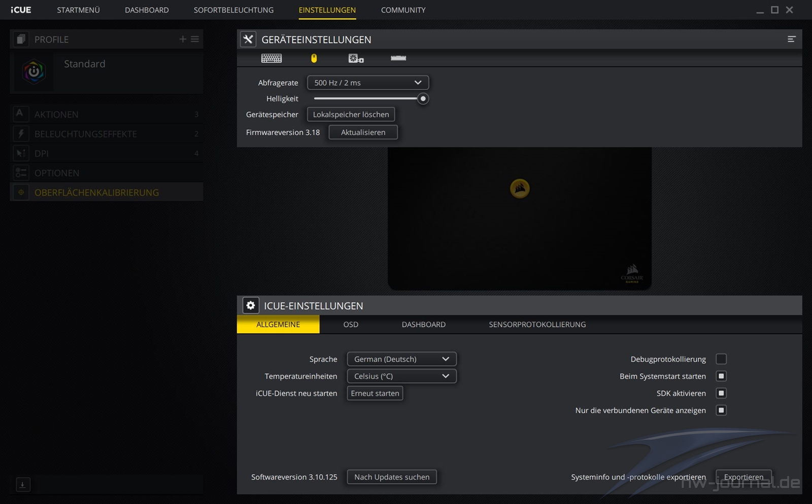Click the gear icon beside ICUE-Einstellungen
The height and width of the screenshot is (504, 812).
click(250, 305)
